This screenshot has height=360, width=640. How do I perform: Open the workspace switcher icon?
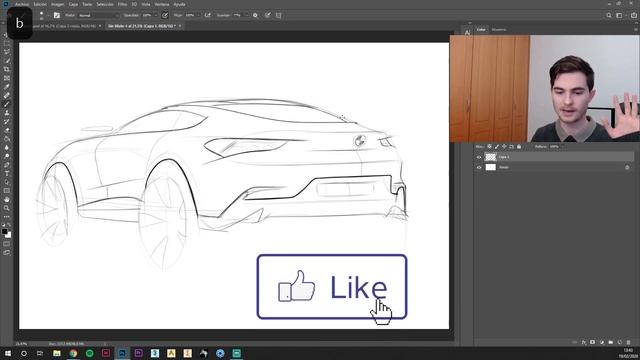point(619,15)
